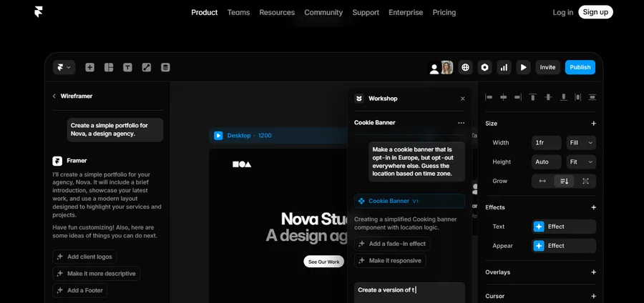Click the Insert plus icon in the editor toolbar
Image resolution: width=644 pixels, height=303 pixels.
89,68
